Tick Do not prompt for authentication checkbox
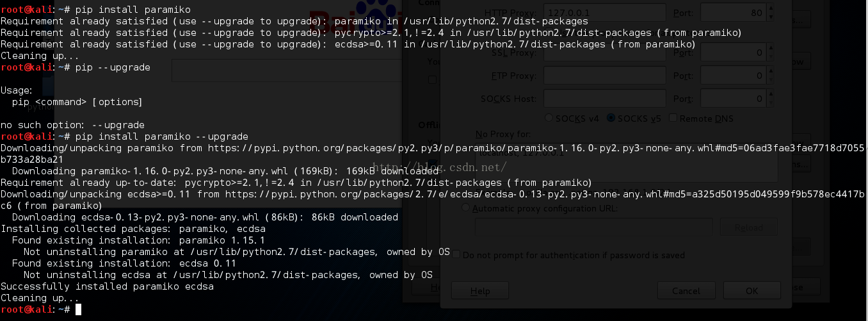This screenshot has width=868, height=321. pyautogui.click(x=456, y=255)
